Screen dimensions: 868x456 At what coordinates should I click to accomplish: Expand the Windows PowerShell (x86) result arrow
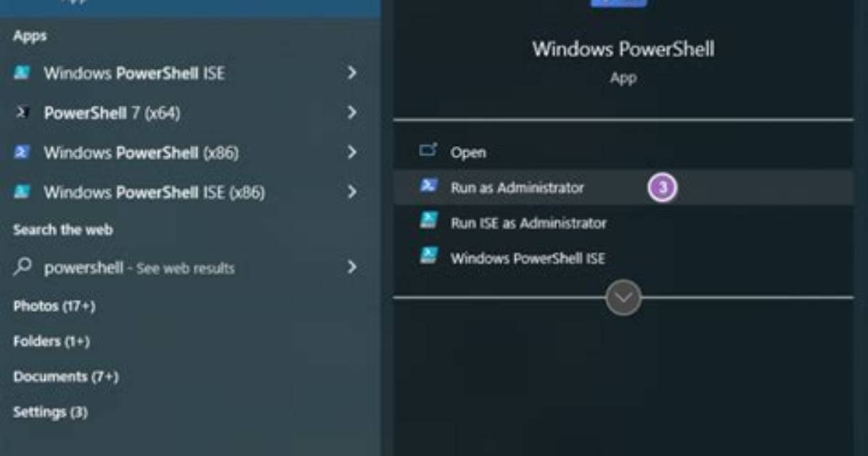pyautogui.click(x=352, y=152)
